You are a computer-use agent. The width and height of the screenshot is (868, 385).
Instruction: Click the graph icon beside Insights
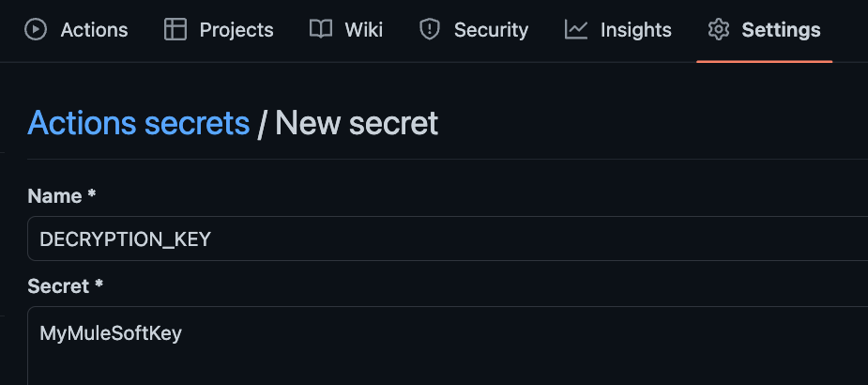tap(576, 29)
